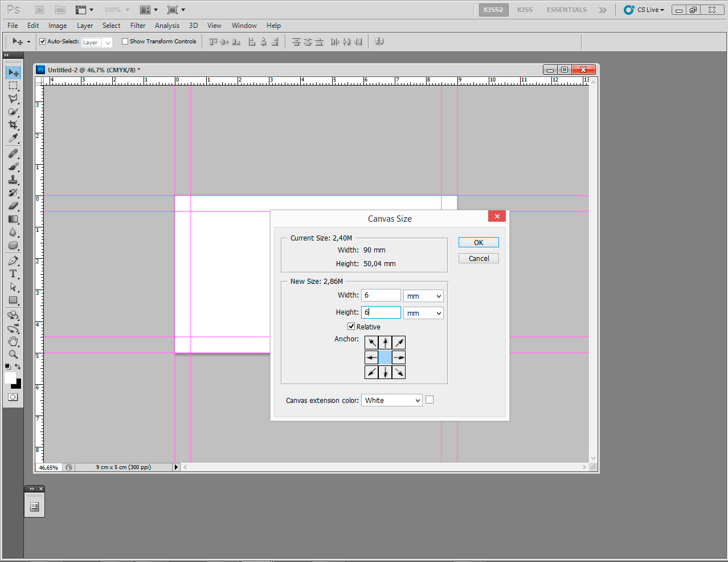Launch Bridge from application bar
Viewport: 728px width, 562px height.
point(40,10)
